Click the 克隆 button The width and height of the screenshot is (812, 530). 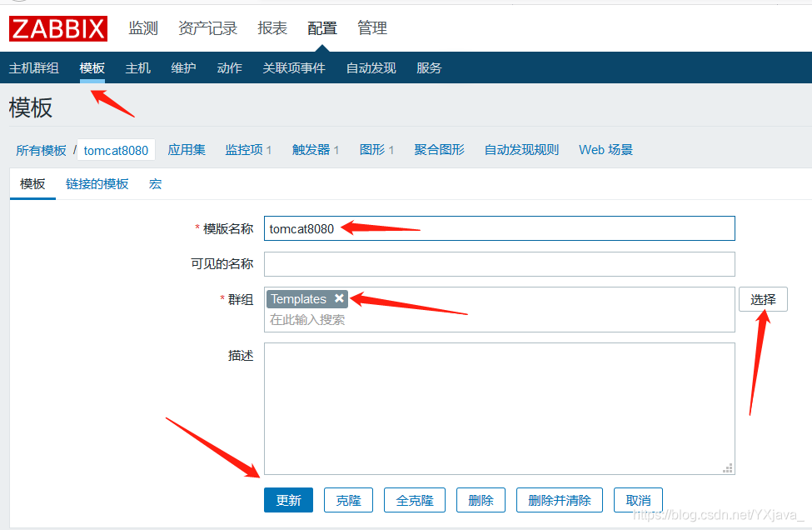(x=348, y=500)
